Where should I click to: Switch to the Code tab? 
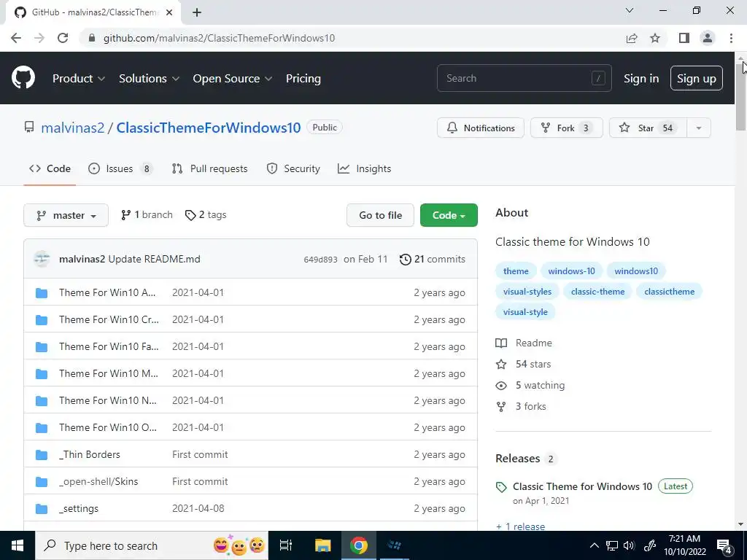(50, 168)
